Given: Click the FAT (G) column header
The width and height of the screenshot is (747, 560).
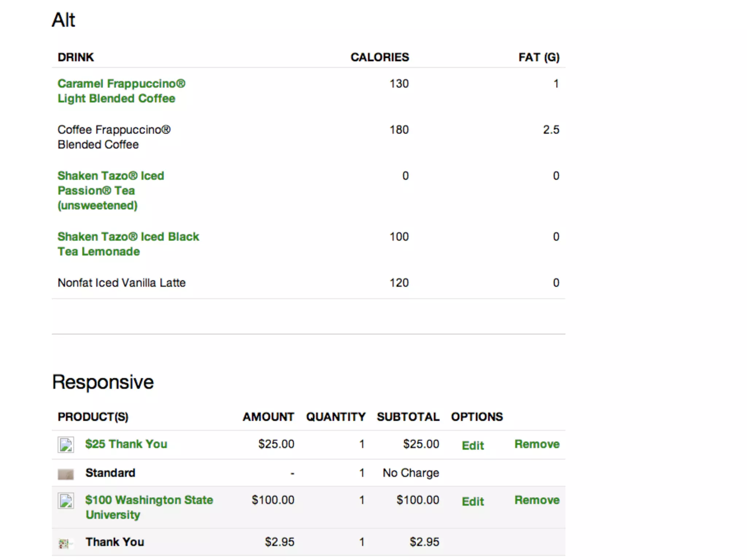Looking at the screenshot, I should click(539, 57).
